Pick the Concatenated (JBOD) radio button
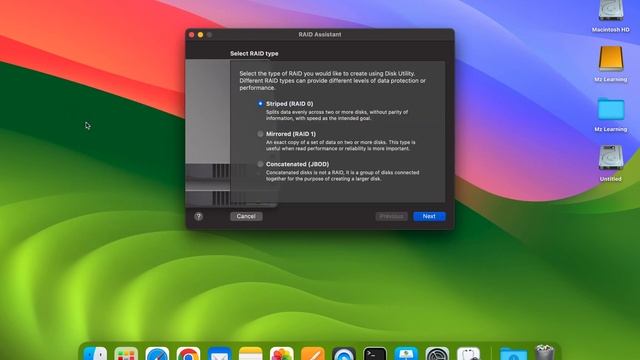 click(x=260, y=164)
